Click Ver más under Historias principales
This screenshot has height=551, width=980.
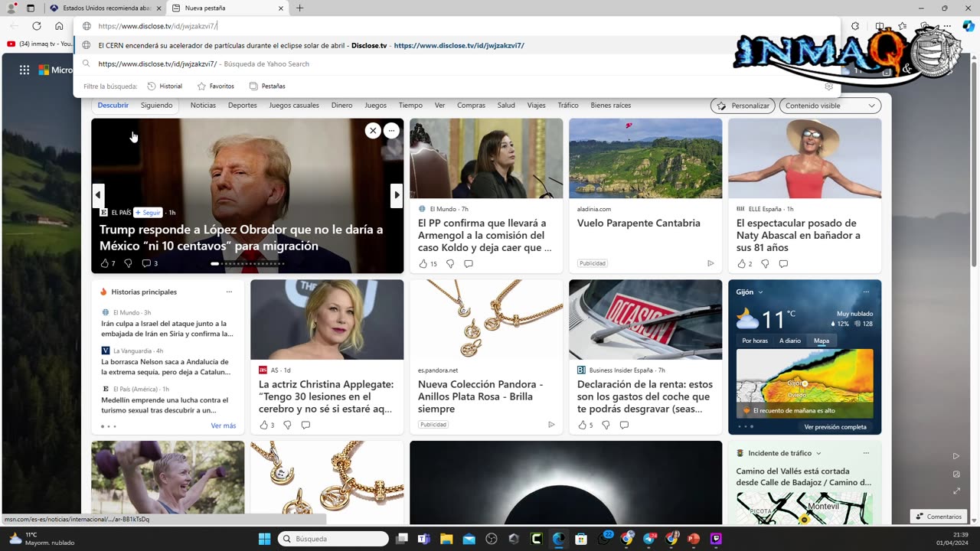tap(224, 425)
